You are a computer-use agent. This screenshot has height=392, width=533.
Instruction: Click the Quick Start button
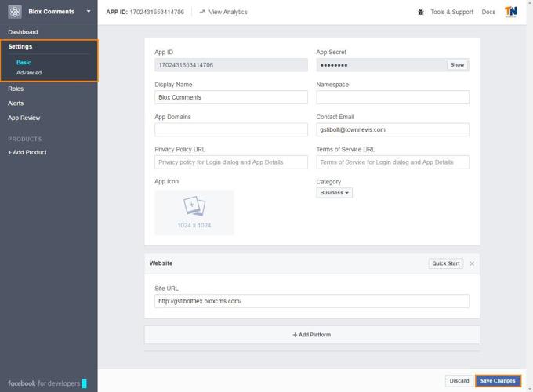coord(445,263)
